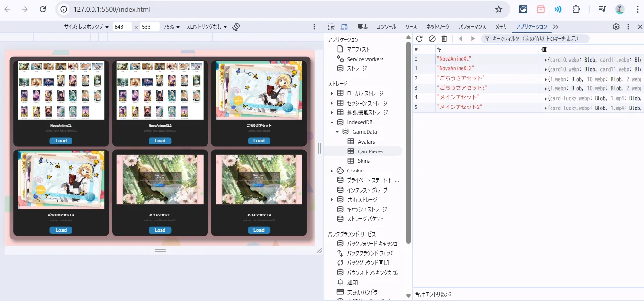The image size is (644, 301).
Task: Select the Avatars object store
Action: point(366,142)
